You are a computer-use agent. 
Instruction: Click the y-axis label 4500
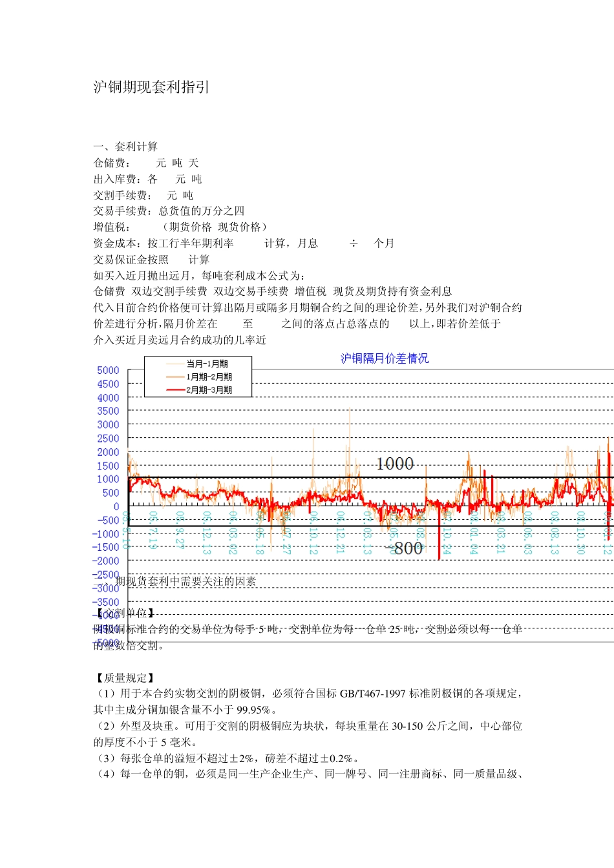(108, 384)
